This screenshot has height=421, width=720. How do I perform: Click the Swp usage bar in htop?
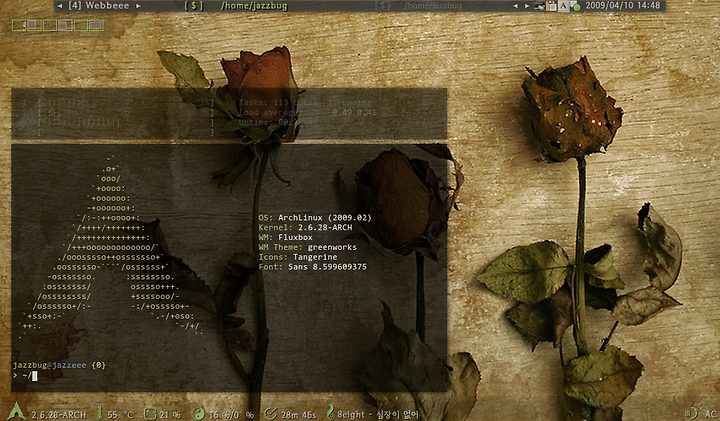pos(118,132)
